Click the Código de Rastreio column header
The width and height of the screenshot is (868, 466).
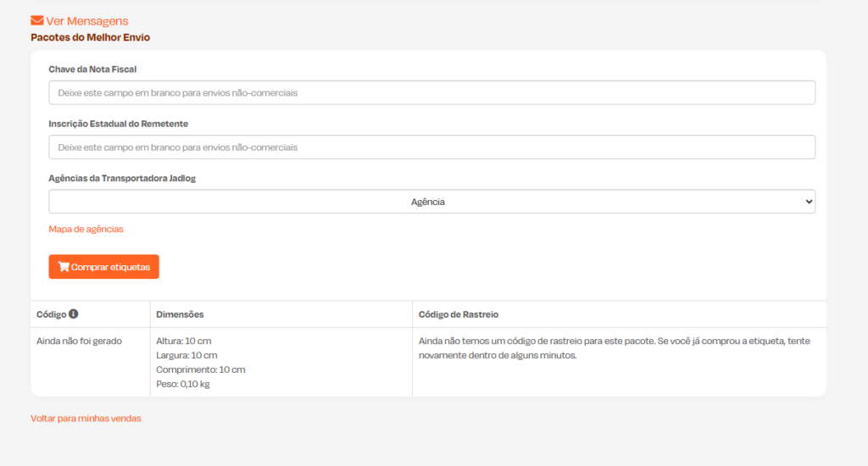pyautogui.click(x=459, y=314)
